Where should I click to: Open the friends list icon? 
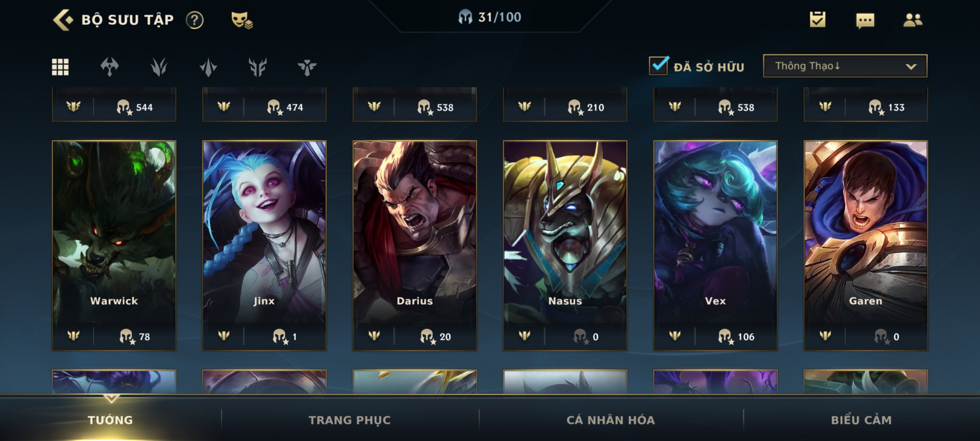(x=913, y=20)
